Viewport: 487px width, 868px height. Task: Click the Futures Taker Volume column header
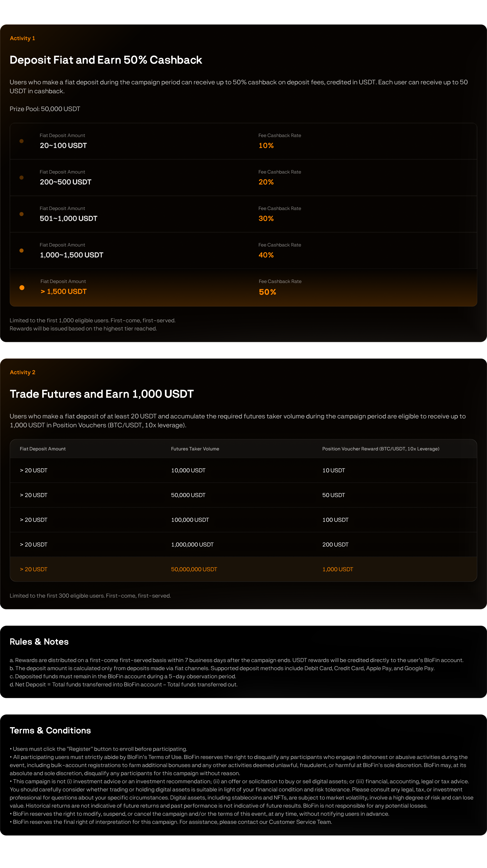[x=195, y=449]
